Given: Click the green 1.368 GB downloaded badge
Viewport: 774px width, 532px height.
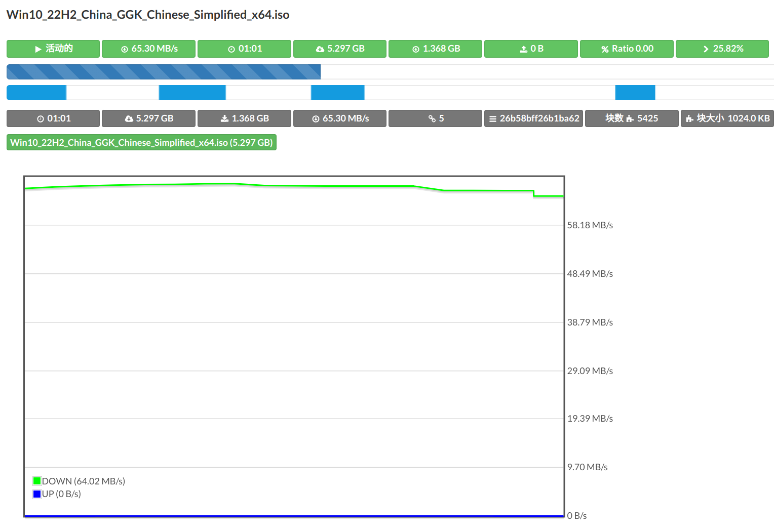Looking at the screenshot, I should point(435,49).
